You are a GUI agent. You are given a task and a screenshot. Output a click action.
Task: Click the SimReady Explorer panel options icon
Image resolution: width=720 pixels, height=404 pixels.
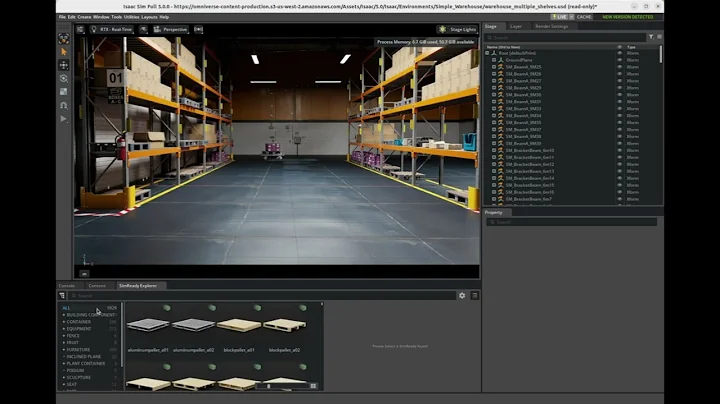tap(475, 296)
